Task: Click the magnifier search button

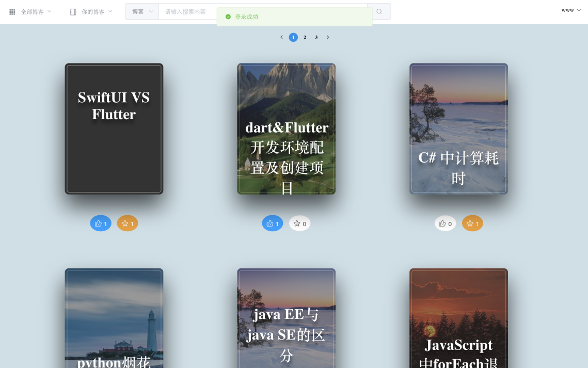Action: (379, 12)
